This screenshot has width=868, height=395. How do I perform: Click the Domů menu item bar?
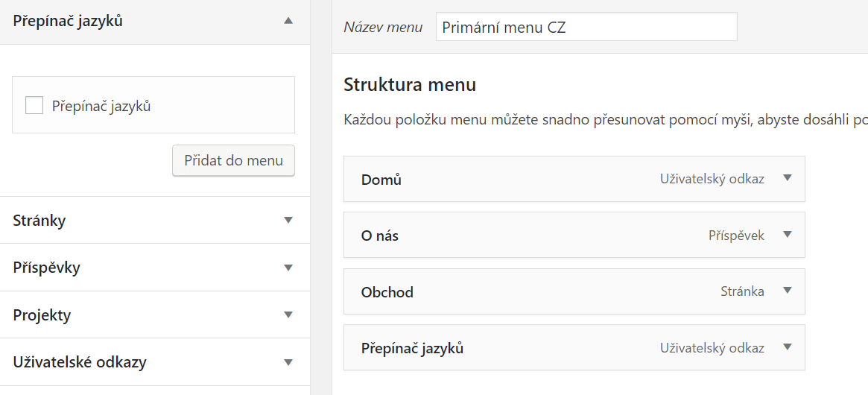point(574,179)
